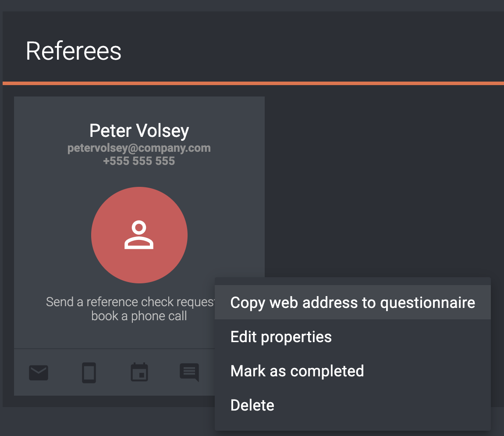Image resolution: width=504 pixels, height=436 pixels.
Task: Select Copy web address to questionnaire
Action: [x=353, y=303]
